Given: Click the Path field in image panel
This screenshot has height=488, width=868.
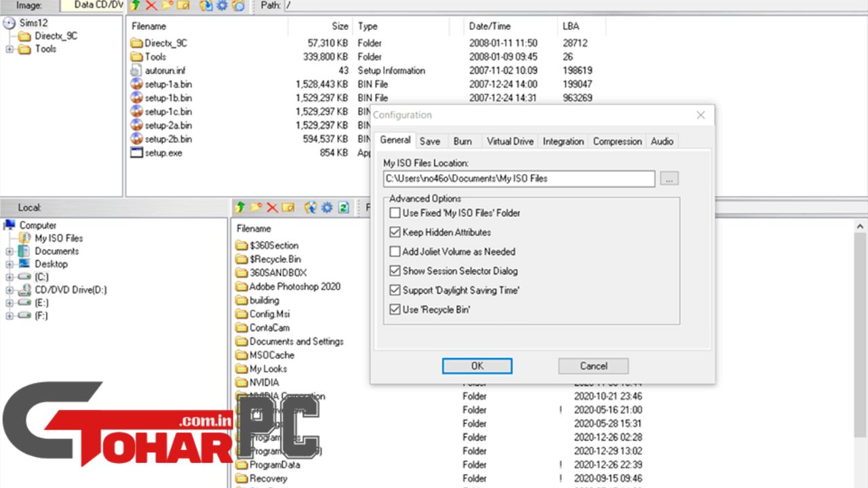Looking at the screenshot, I should [x=576, y=5].
